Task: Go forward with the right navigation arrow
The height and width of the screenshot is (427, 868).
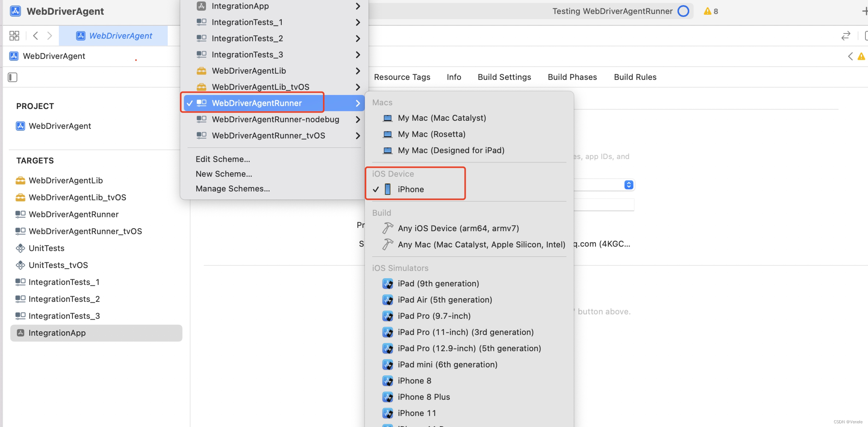Action: tap(50, 36)
